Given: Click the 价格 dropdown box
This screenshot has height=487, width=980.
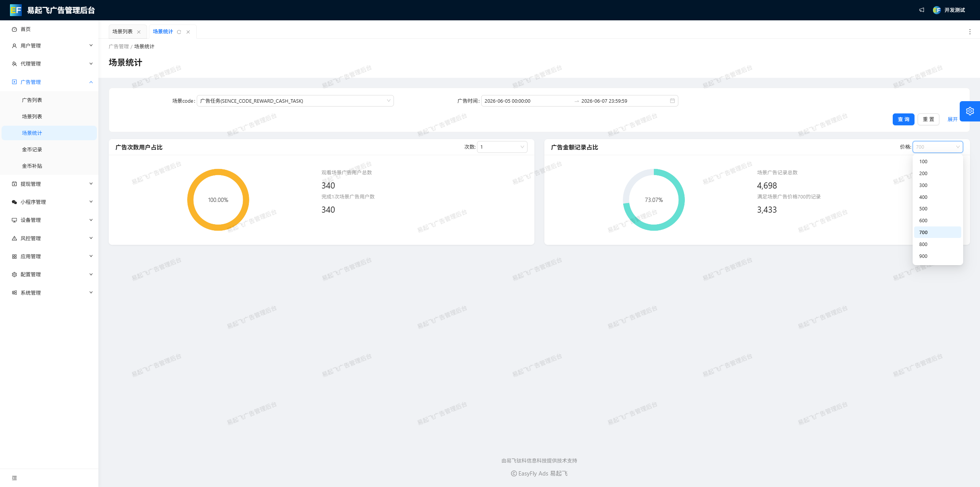Looking at the screenshot, I should coord(938,147).
